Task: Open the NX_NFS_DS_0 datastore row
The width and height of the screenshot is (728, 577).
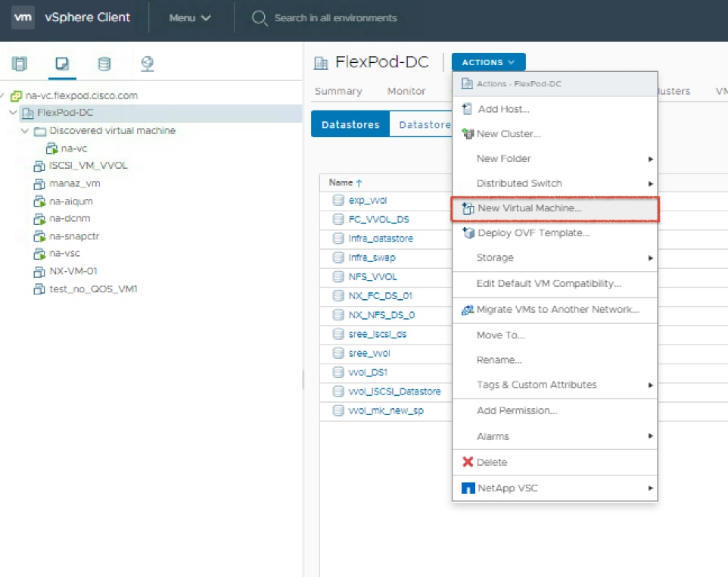Action: pos(381,315)
